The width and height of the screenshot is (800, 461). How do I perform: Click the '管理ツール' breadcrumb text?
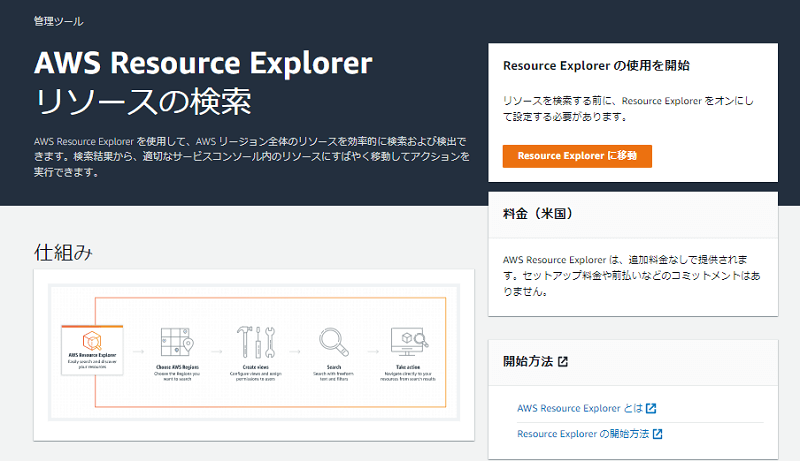(x=58, y=21)
